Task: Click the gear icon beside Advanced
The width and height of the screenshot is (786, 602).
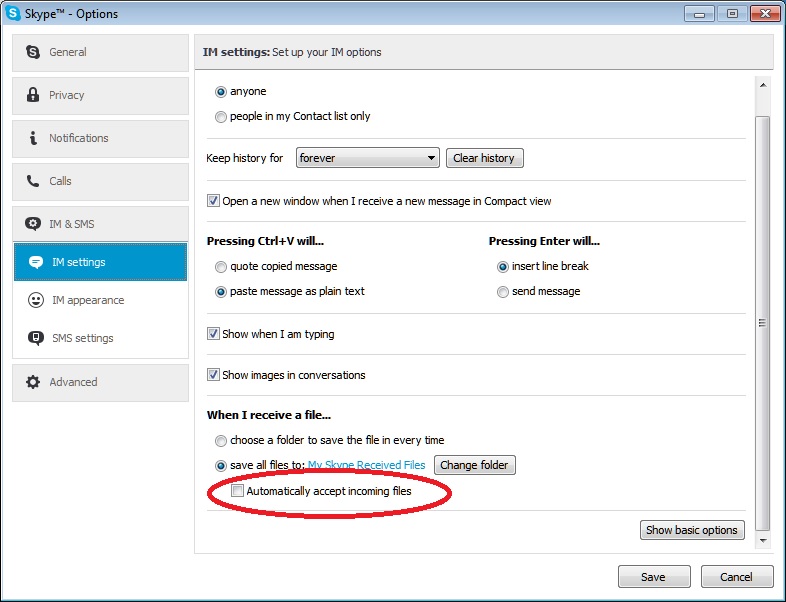Action: [x=33, y=382]
